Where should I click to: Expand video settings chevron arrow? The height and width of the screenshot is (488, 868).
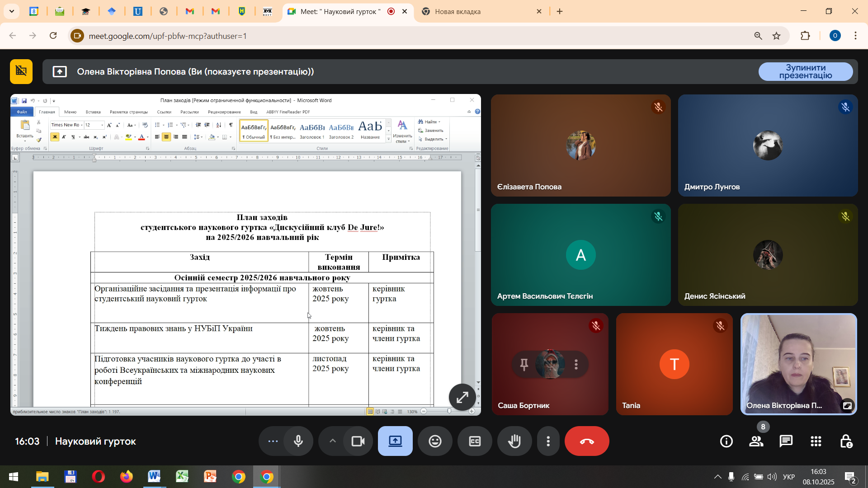point(332,441)
